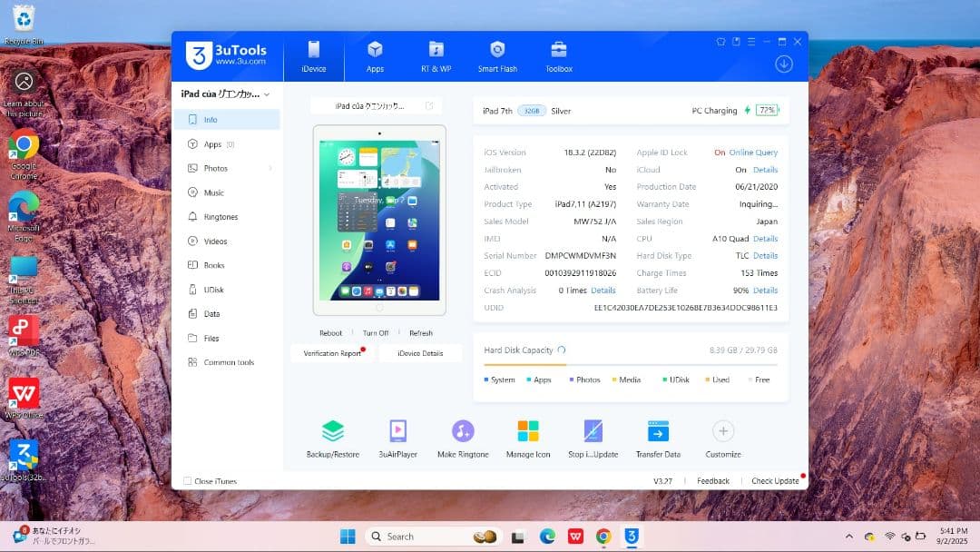980x552 pixels.
Task: Switch to the Toolbox tab
Action: 558,54
